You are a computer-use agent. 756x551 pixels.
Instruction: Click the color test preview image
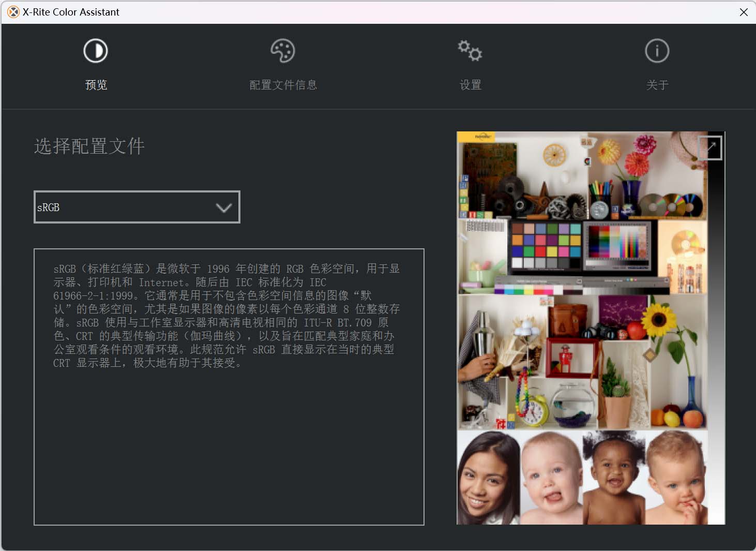tap(591, 328)
